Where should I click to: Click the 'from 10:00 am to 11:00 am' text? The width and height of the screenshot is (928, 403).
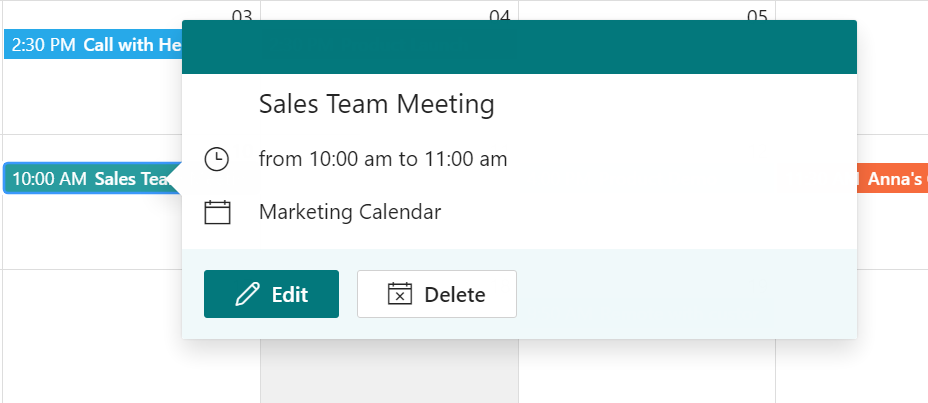click(x=383, y=159)
